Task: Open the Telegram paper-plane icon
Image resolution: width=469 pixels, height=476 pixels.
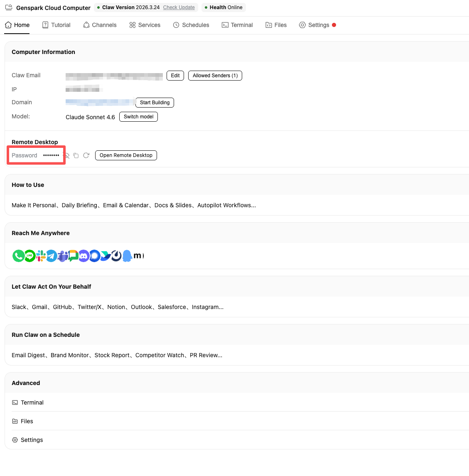Action: tap(51, 256)
